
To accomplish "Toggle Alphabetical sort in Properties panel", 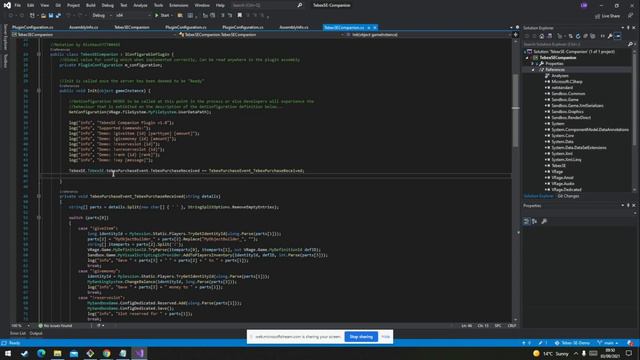I will click(x=534, y=221).
